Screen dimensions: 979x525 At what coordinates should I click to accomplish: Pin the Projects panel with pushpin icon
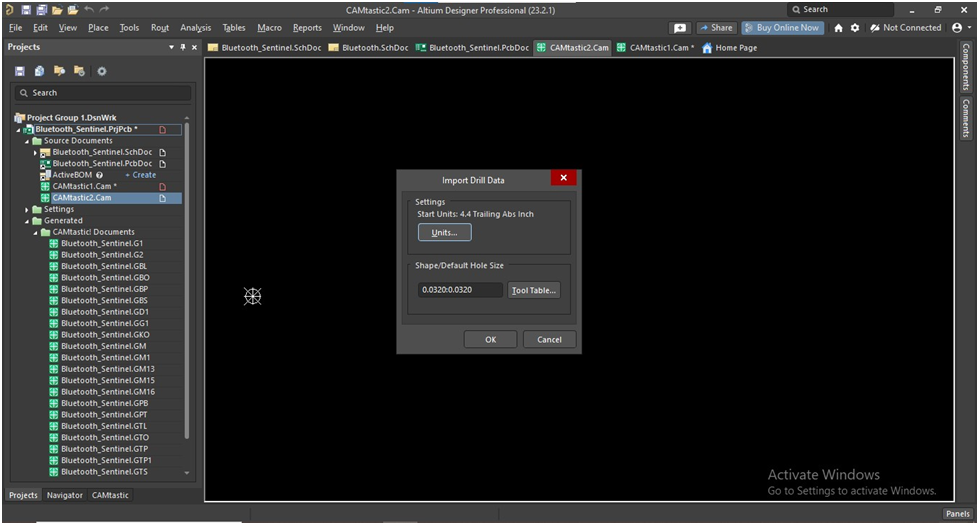[183, 47]
